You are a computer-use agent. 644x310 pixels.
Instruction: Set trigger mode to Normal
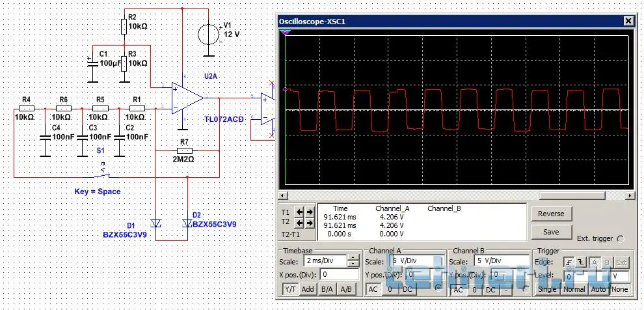(x=574, y=289)
